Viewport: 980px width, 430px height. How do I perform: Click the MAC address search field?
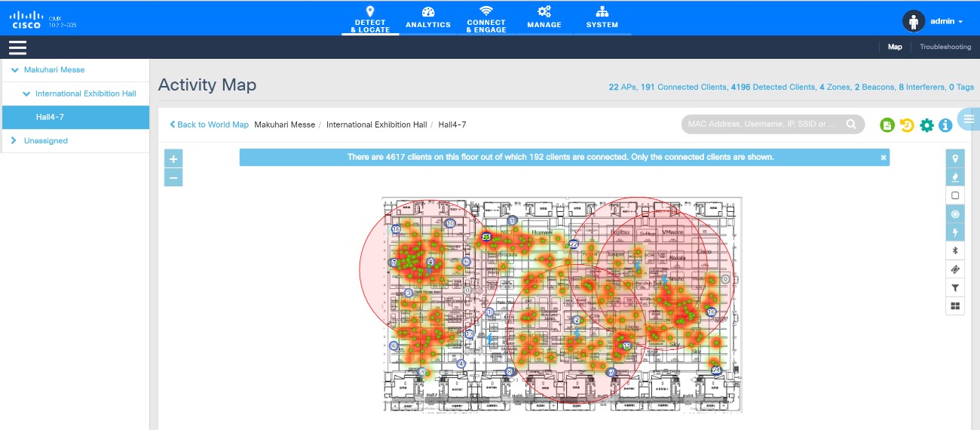point(764,124)
